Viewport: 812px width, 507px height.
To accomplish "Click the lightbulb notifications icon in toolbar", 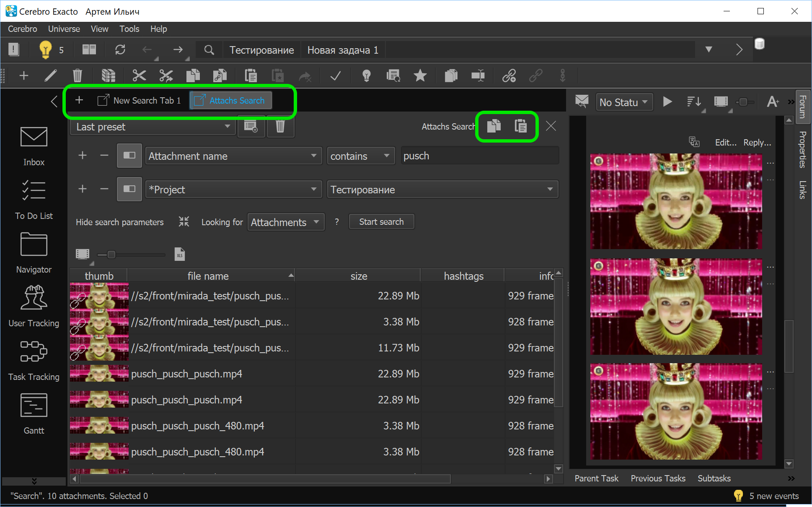I will coord(45,50).
